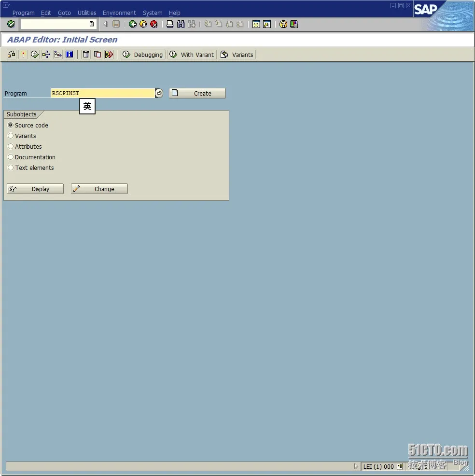Click the red Cancel icon

pyautogui.click(x=154, y=24)
